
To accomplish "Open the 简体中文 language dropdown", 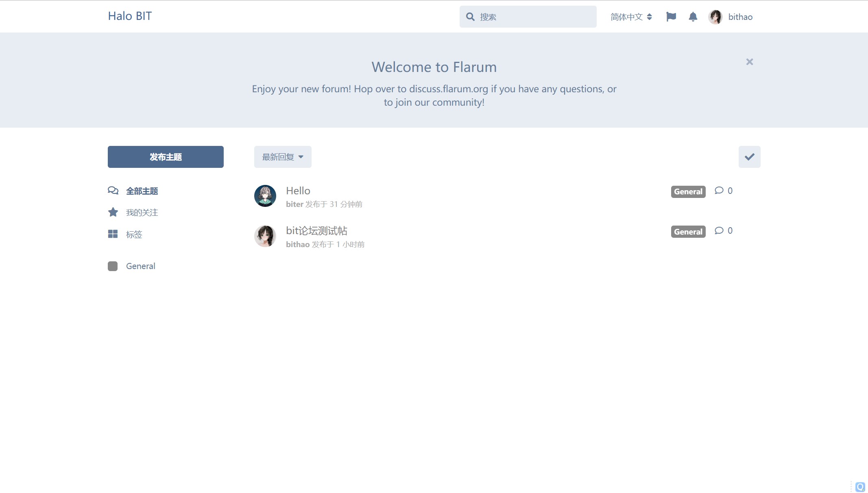I will point(631,17).
